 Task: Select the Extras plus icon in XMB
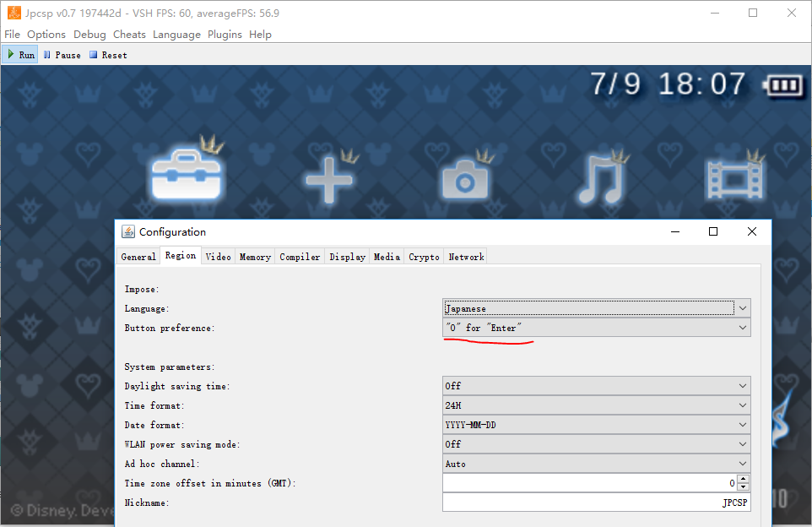click(328, 179)
